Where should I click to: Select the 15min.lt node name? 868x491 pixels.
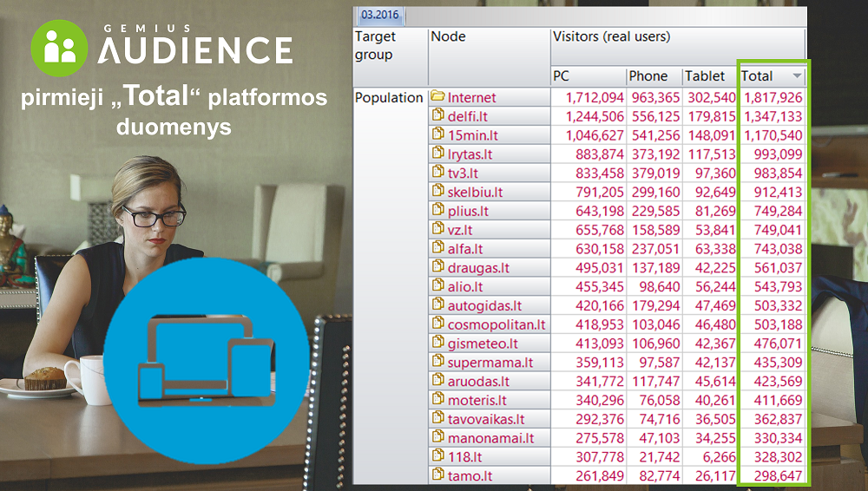(473, 135)
